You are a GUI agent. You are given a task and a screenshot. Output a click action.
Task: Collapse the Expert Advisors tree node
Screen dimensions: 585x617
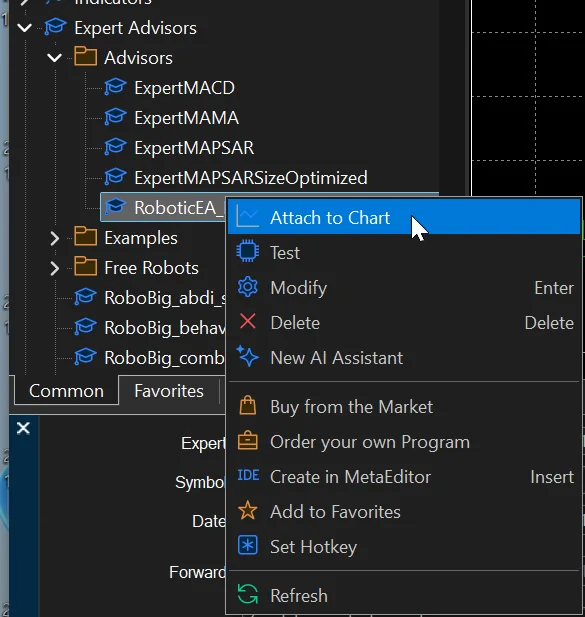(24, 28)
